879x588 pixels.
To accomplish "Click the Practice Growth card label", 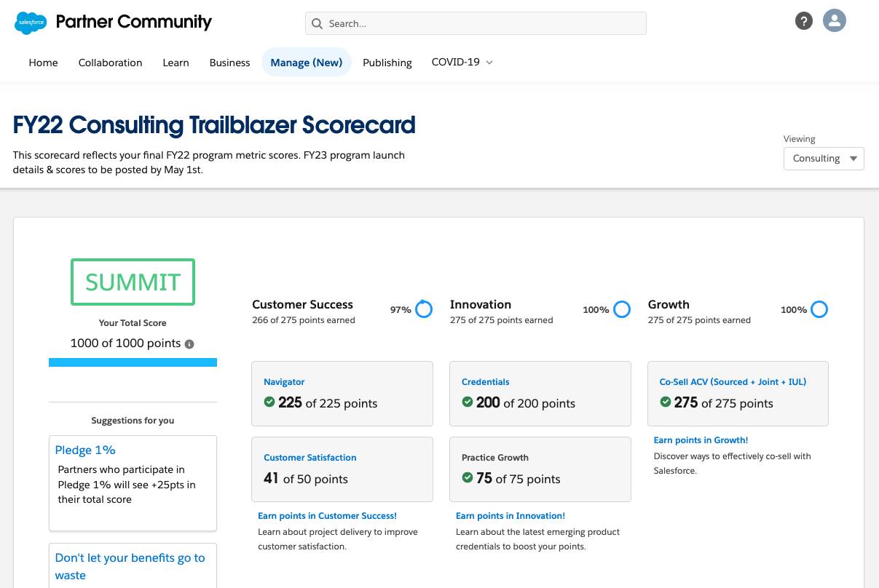I will tap(495, 457).
